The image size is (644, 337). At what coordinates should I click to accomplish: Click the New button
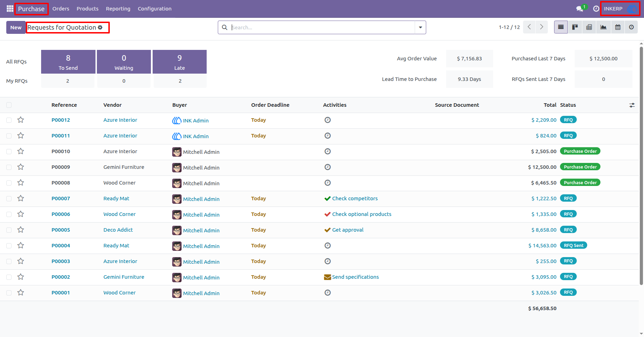[16, 27]
